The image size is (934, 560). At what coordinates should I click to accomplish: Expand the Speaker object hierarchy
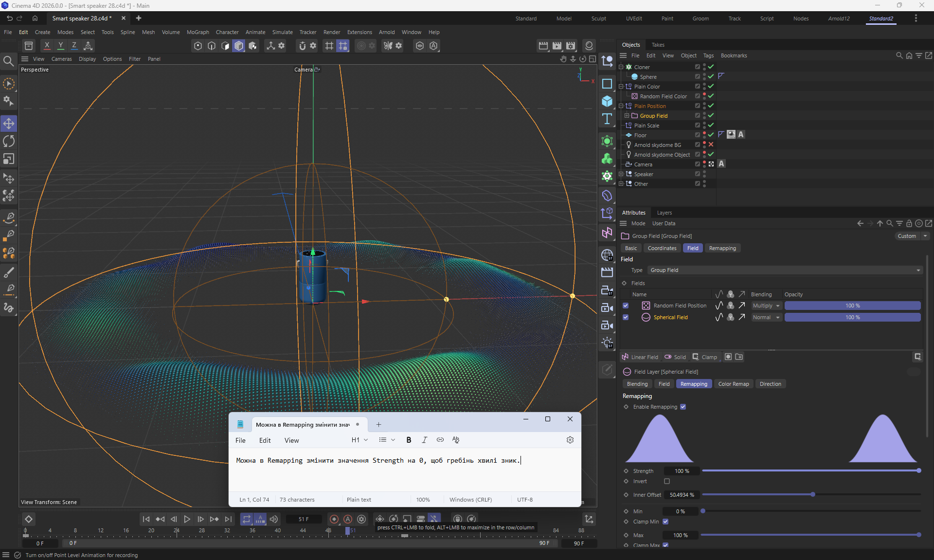pyautogui.click(x=621, y=174)
